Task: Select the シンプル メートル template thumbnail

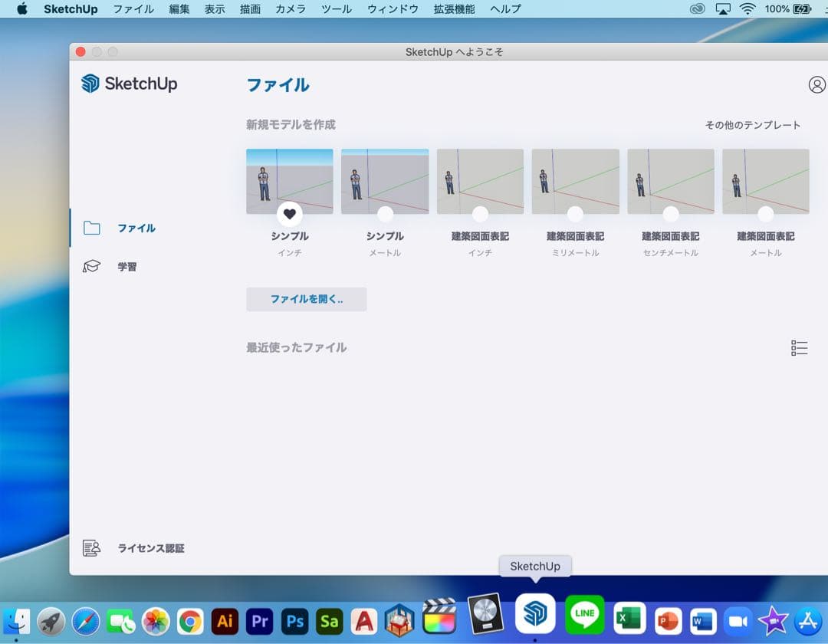Action: 385,178
